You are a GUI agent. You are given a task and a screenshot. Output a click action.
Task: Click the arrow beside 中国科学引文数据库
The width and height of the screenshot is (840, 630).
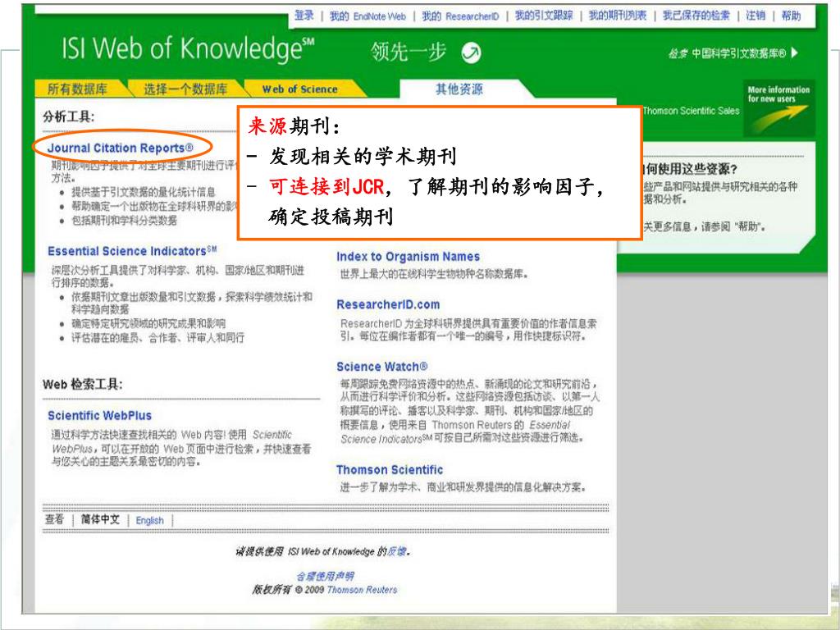pos(794,52)
